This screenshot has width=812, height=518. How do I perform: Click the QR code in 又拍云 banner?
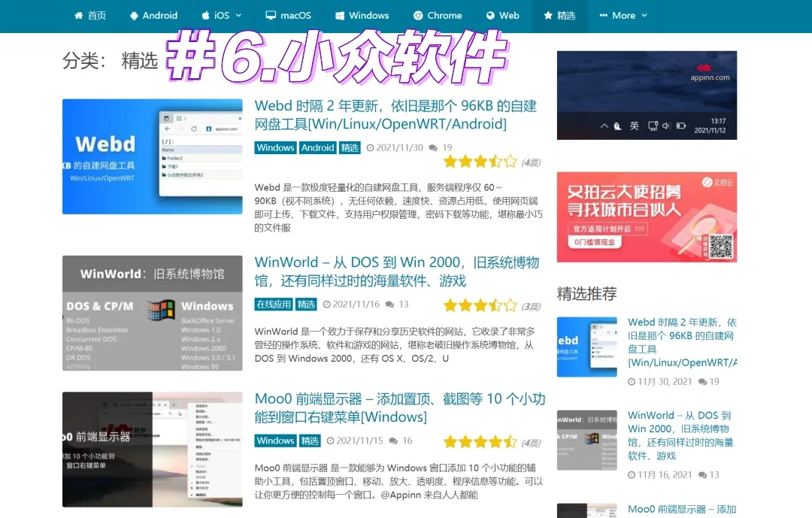721,247
